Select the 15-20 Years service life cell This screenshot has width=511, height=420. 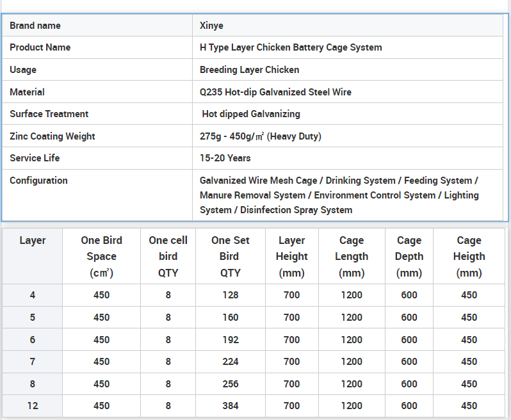click(225, 158)
